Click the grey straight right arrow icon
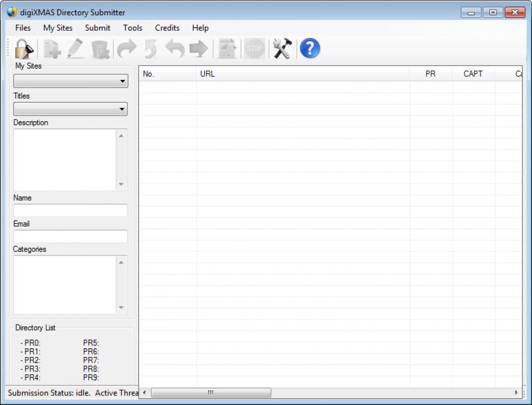Viewport: 532px width, 405px height. [x=199, y=49]
